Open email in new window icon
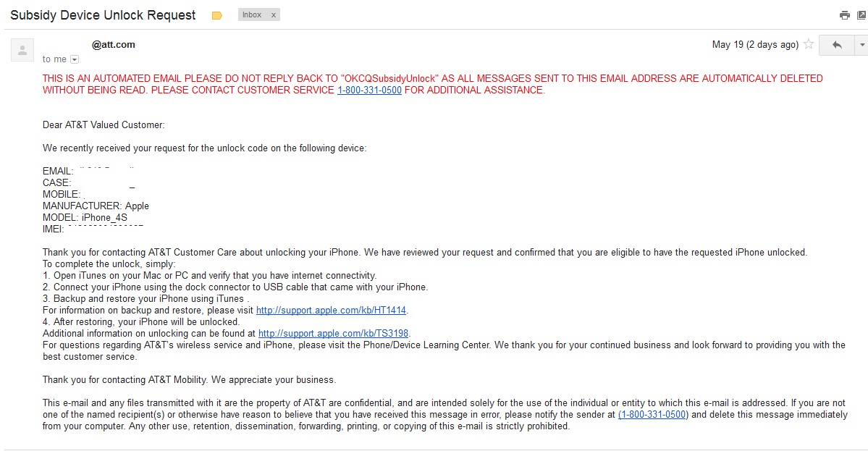 tap(862, 15)
